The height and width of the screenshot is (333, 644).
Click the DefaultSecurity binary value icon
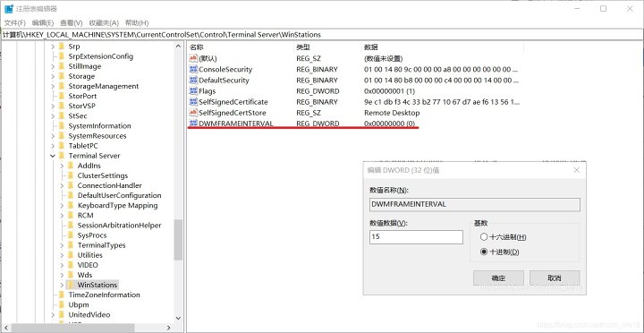click(193, 81)
